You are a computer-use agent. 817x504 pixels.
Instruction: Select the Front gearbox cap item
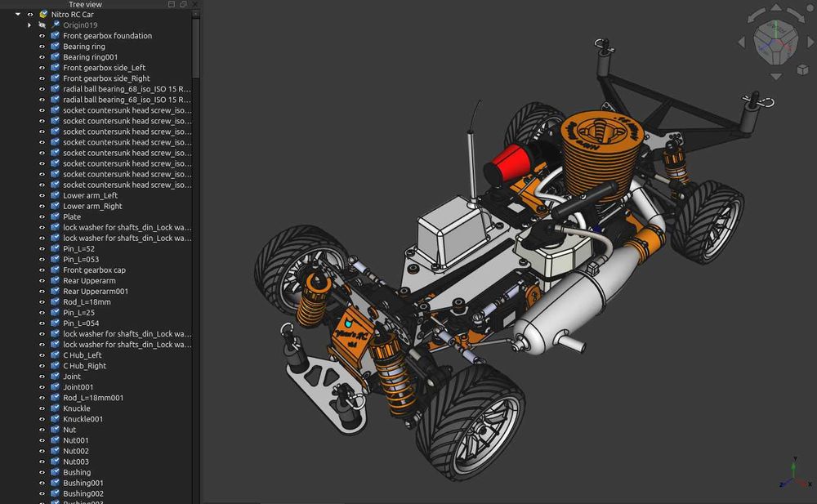pos(94,270)
